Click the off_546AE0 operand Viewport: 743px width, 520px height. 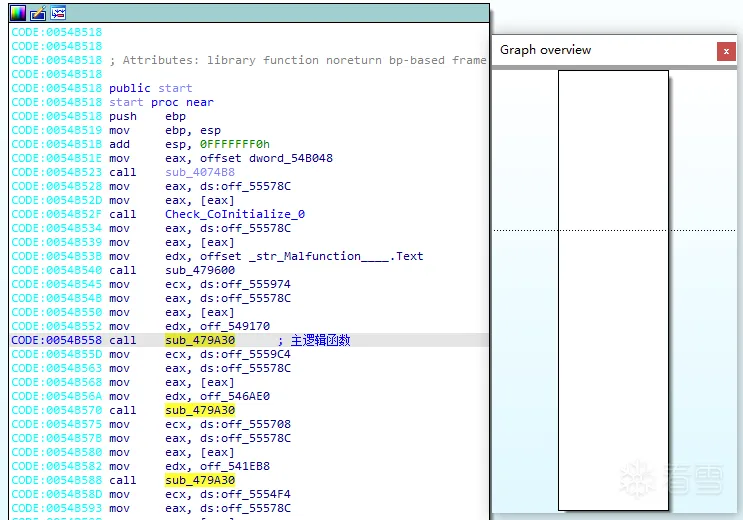click(235, 396)
